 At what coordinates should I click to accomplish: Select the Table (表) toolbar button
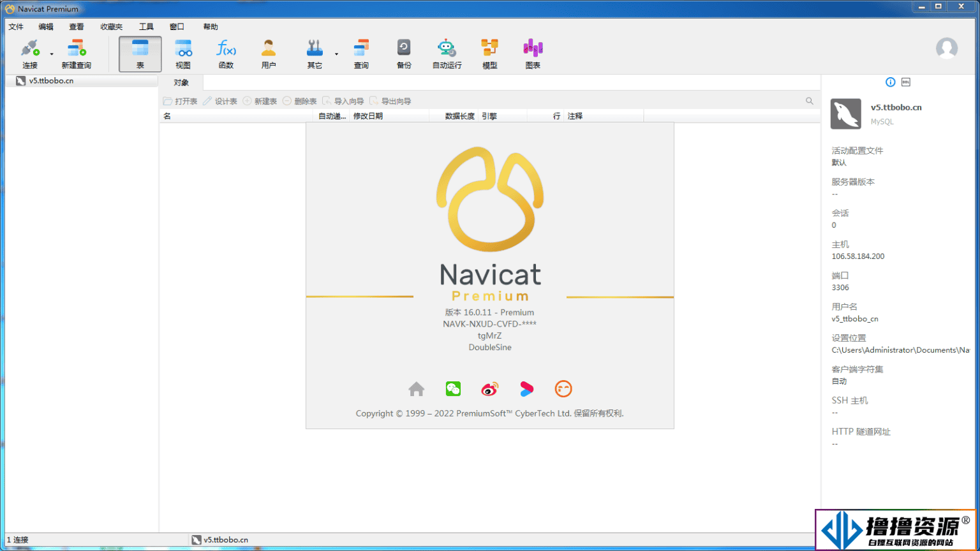tap(140, 54)
